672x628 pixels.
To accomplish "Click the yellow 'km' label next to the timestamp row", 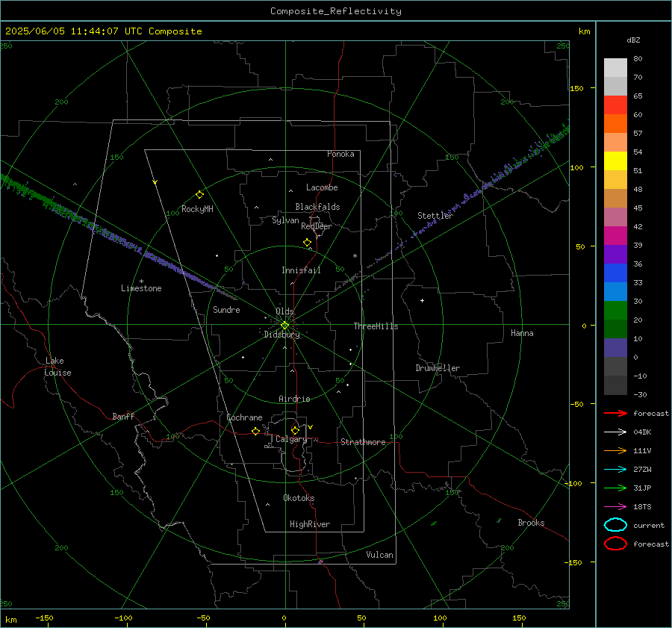I will coord(584,31).
